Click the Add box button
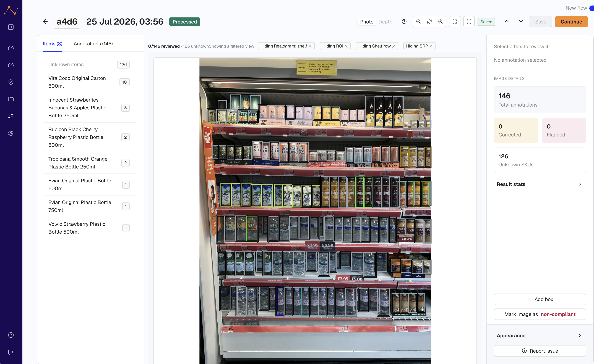 (x=540, y=299)
